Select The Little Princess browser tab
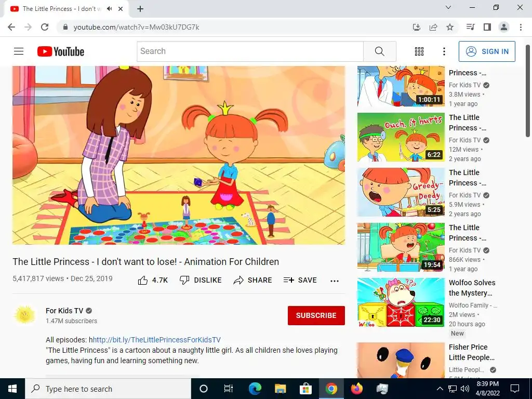This screenshot has width=532, height=399. [66, 9]
